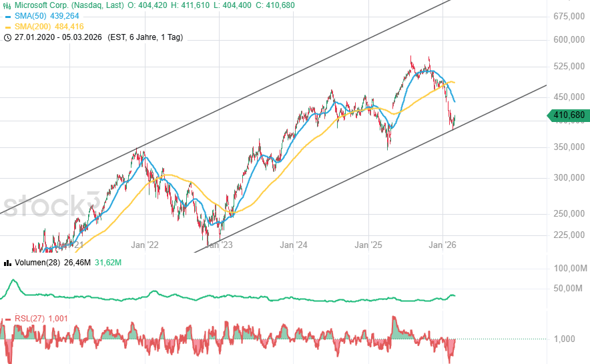Click the volume bar-chart icon
590x364 pixels.
7,262
